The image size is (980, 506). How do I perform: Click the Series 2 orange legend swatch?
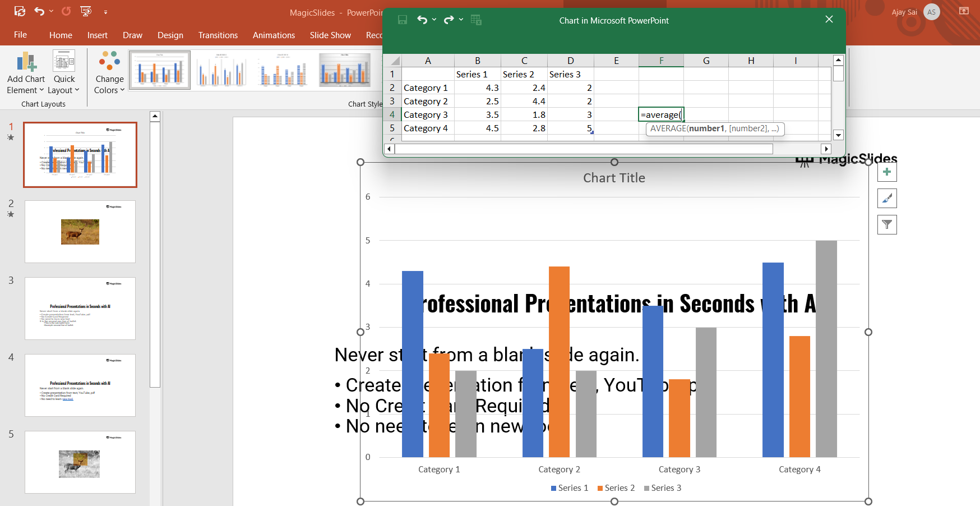(600, 488)
